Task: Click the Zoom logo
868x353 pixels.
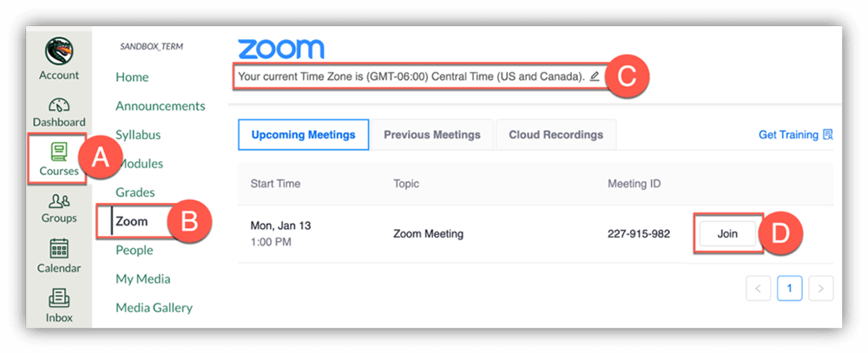Action: coord(280,49)
